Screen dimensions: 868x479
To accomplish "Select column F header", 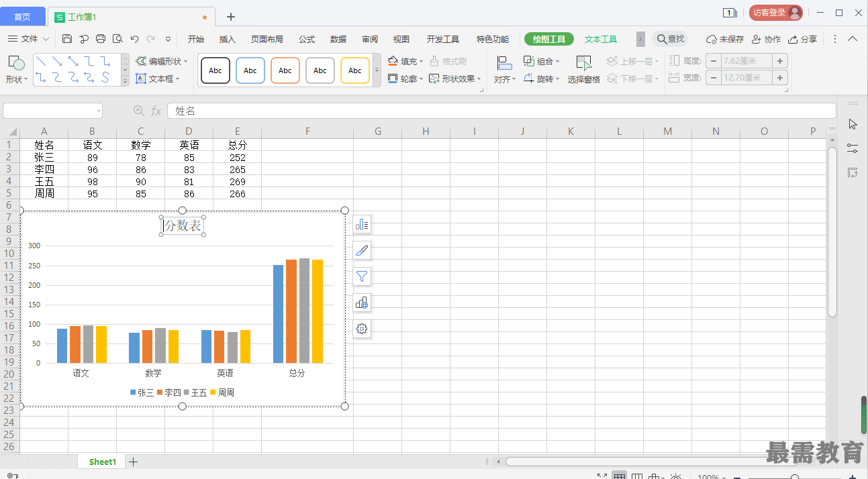I will coord(307,131).
